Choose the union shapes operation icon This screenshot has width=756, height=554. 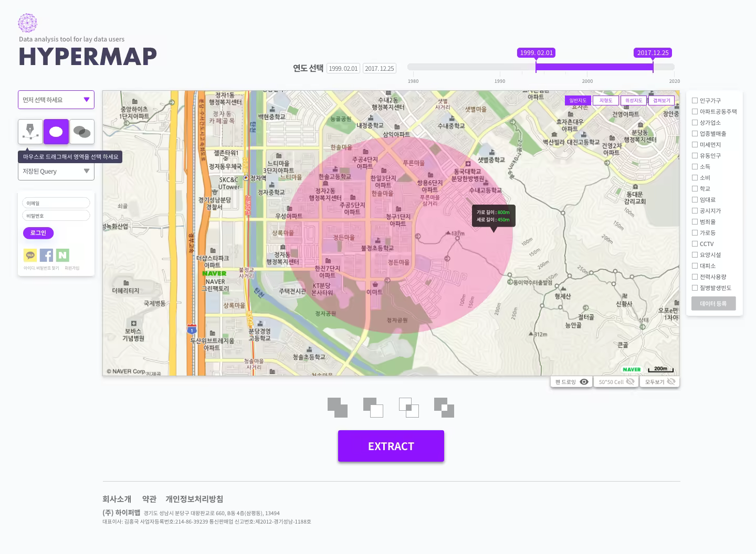338,408
